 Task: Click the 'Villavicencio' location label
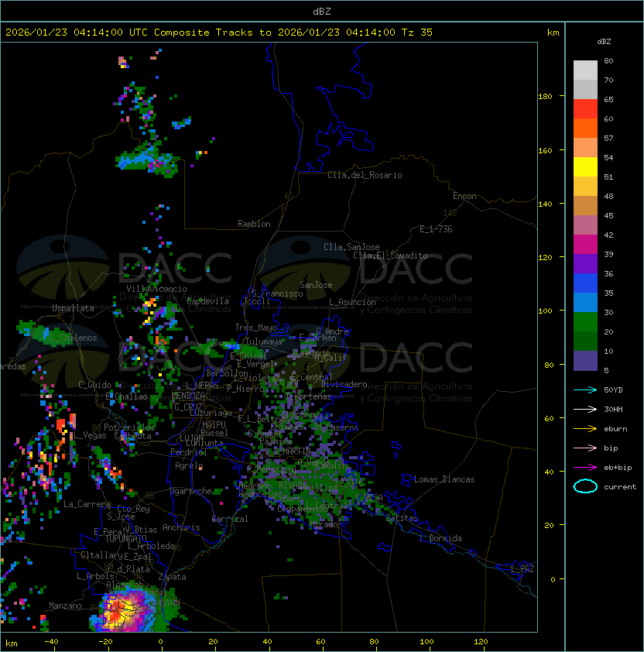point(156,289)
